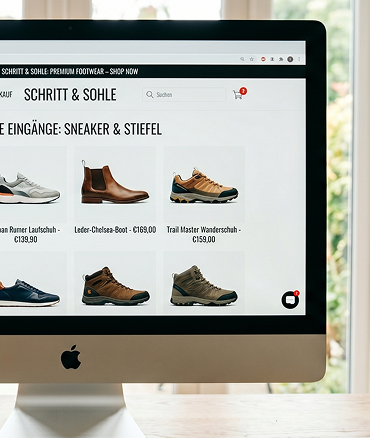Click the red ad blocker extension icon
This screenshot has height=438, width=370.
point(263,59)
